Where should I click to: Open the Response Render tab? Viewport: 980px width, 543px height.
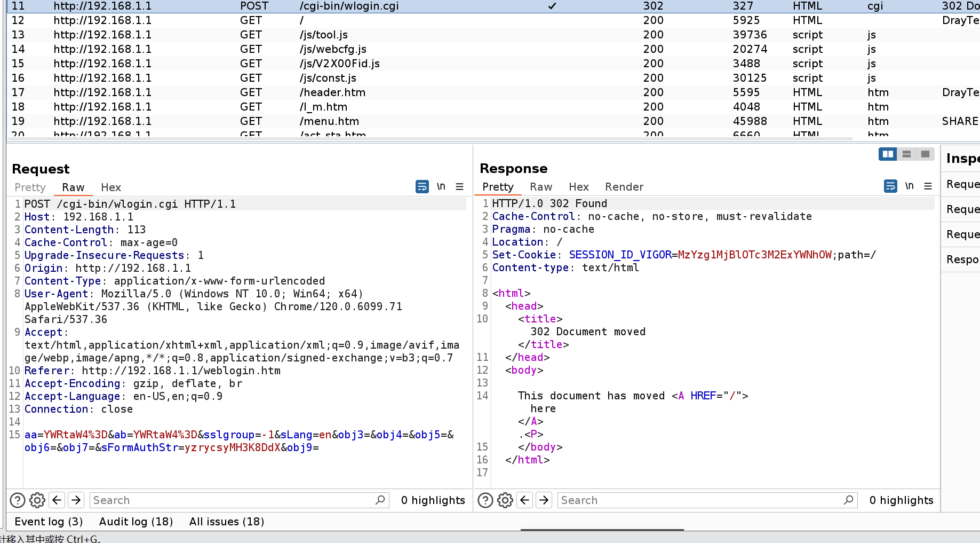[624, 187]
